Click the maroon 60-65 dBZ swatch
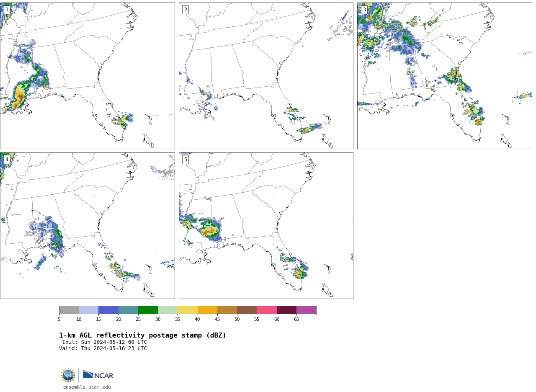 pos(286,310)
